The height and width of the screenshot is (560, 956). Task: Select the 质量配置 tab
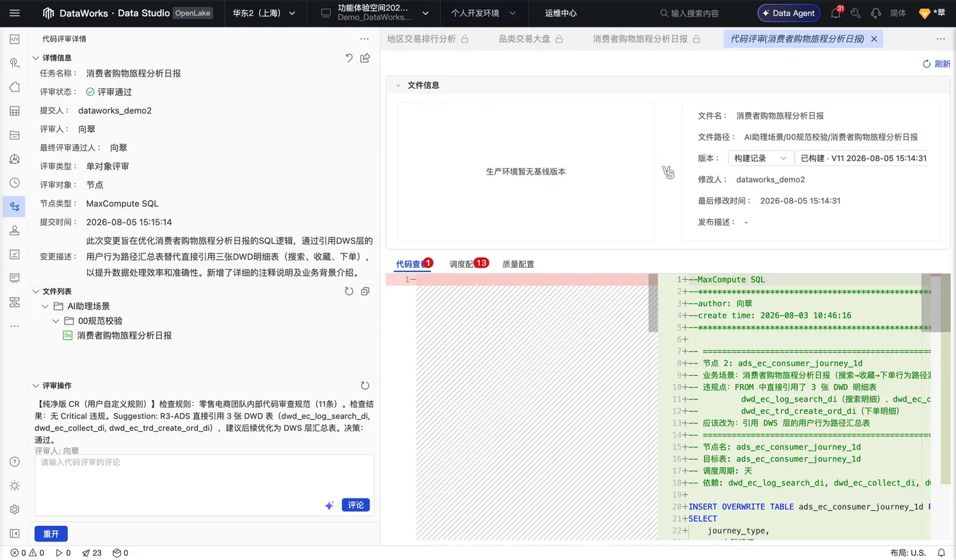(518, 264)
